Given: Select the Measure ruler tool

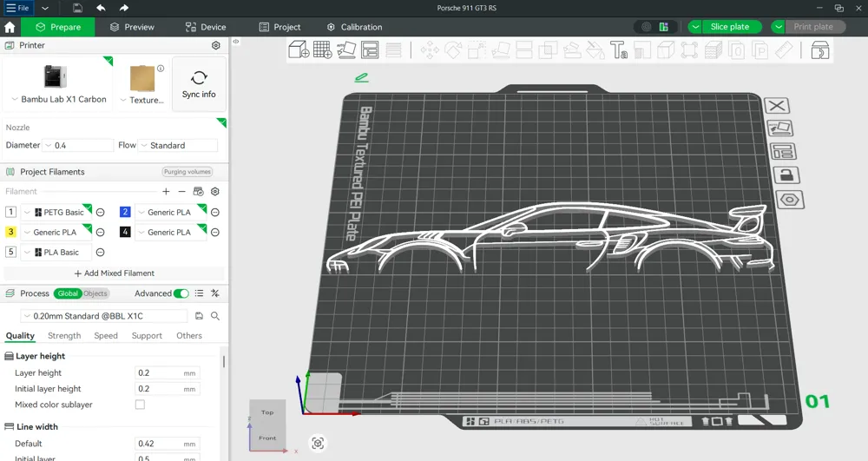Looking at the screenshot, I should pyautogui.click(x=784, y=50).
